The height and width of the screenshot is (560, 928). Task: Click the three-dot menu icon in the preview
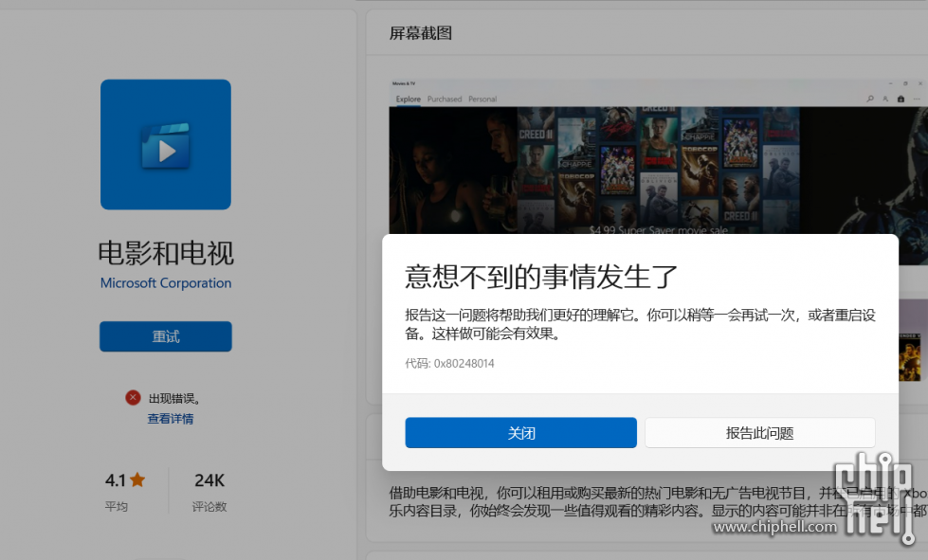[917, 99]
